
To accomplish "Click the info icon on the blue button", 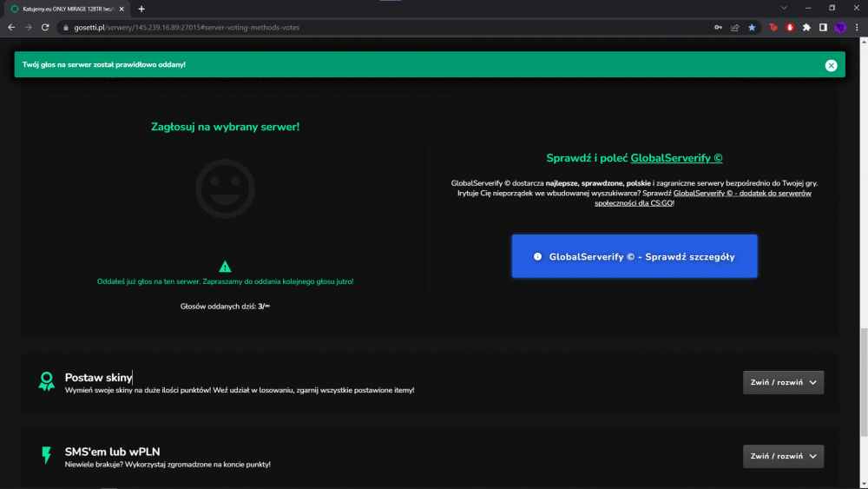I will click(x=537, y=256).
